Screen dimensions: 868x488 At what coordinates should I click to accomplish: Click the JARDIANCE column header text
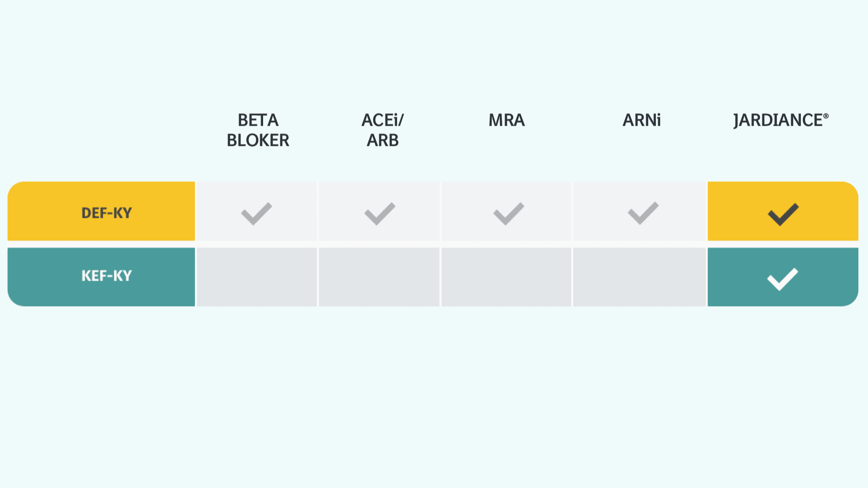pos(778,120)
